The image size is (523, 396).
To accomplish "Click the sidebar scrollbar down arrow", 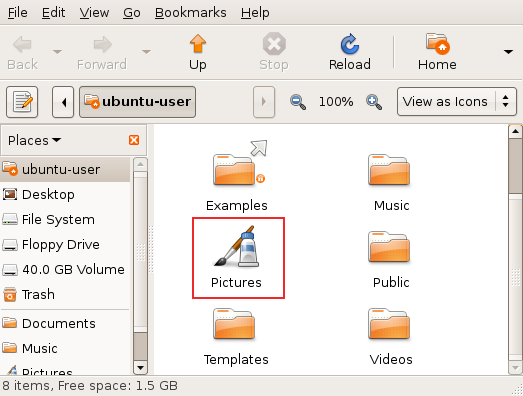I will pos(140,368).
